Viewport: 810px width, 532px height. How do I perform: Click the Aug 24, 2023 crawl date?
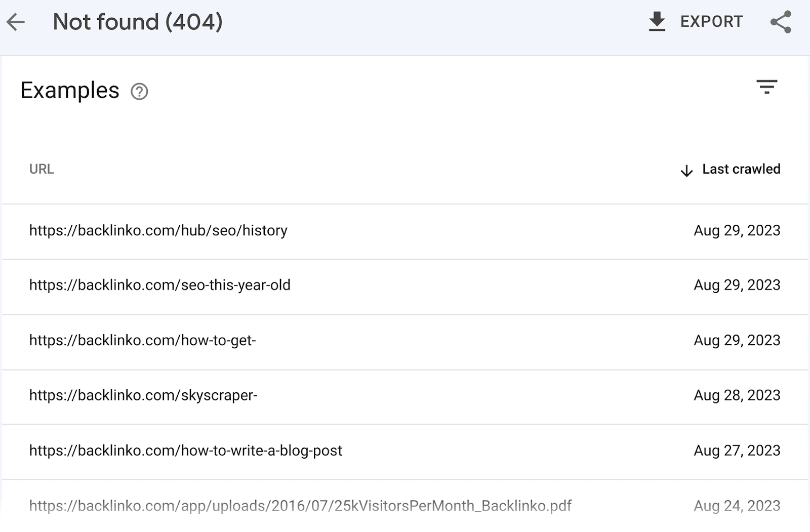tap(737, 506)
